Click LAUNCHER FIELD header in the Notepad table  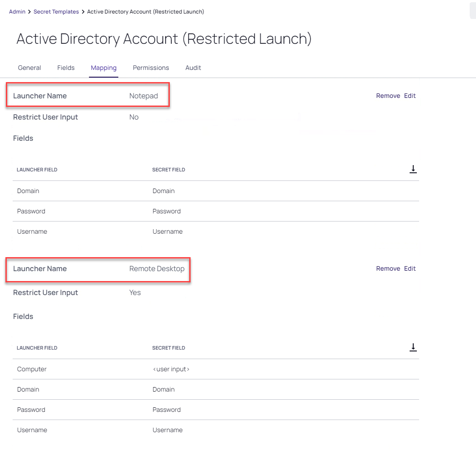point(37,170)
